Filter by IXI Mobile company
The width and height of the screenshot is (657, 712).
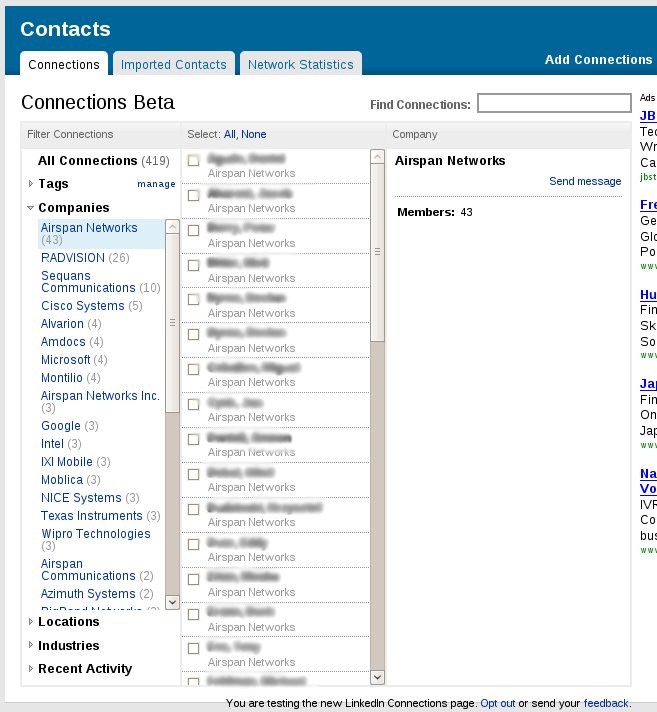(x=75, y=461)
